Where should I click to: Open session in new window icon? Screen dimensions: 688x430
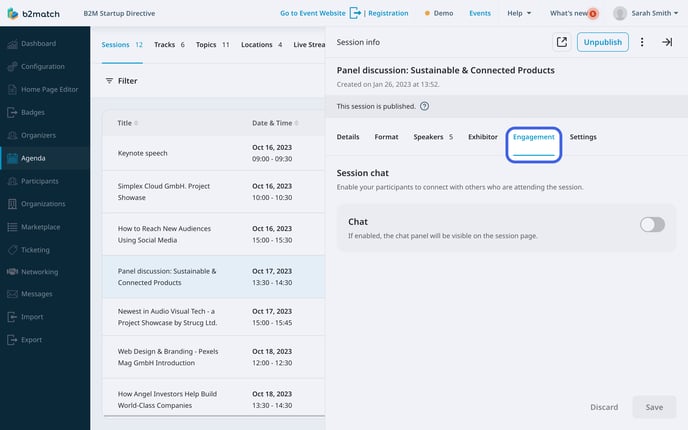click(x=562, y=42)
